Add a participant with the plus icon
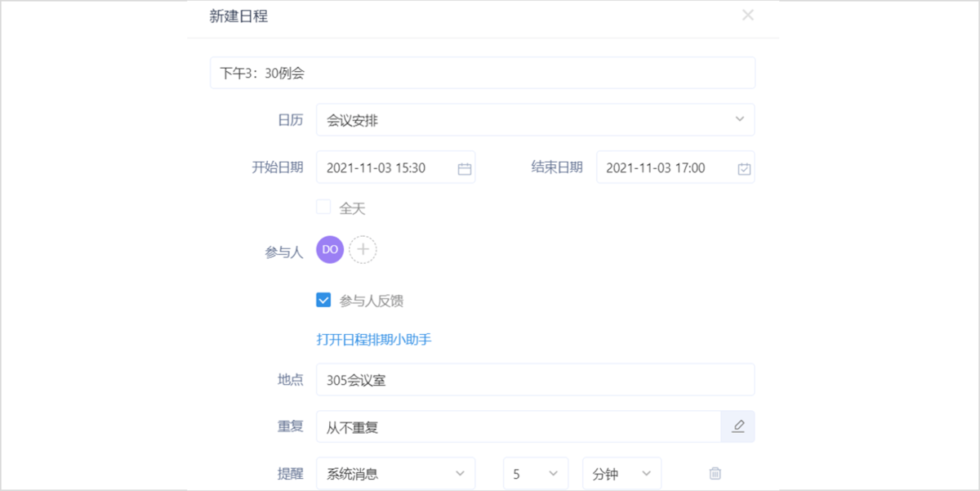 [363, 249]
